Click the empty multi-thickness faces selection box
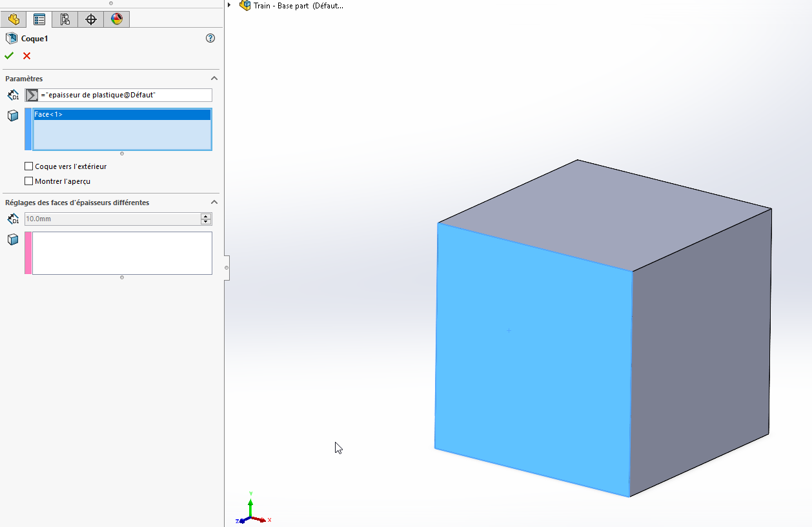This screenshot has width=812, height=527. click(x=122, y=253)
